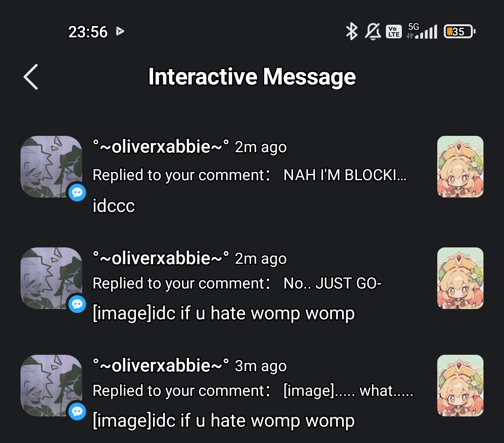The width and height of the screenshot is (504, 443).
Task: Tap the battery 35 indicator
Action: click(460, 31)
